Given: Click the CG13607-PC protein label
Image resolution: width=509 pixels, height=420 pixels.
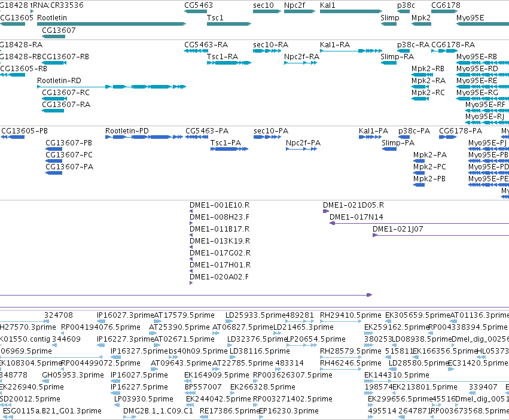Looking at the screenshot, I should tap(69, 155).
